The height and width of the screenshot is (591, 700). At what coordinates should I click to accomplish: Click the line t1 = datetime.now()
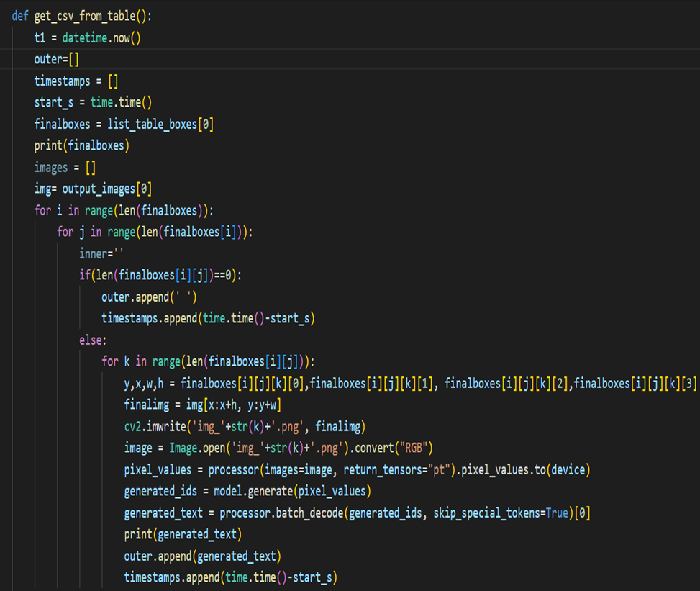[x=88, y=38]
